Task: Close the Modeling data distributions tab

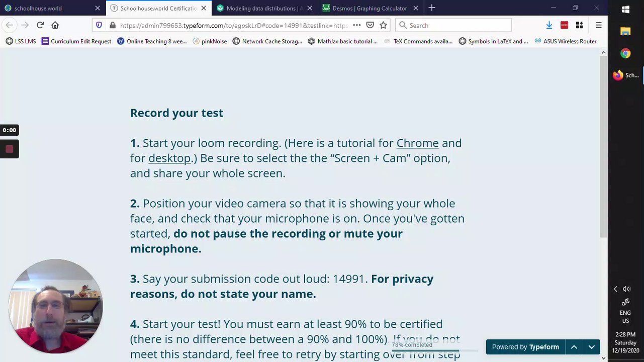Action: point(310,8)
